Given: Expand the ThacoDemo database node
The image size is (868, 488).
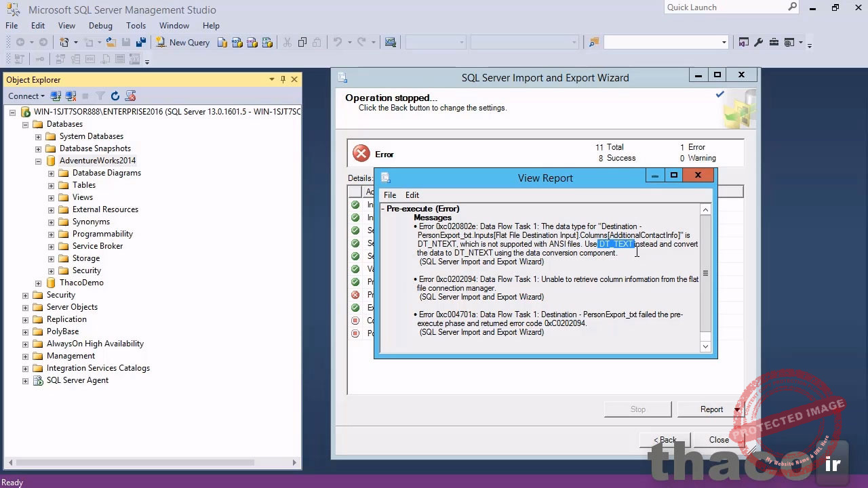Looking at the screenshot, I should (39, 283).
